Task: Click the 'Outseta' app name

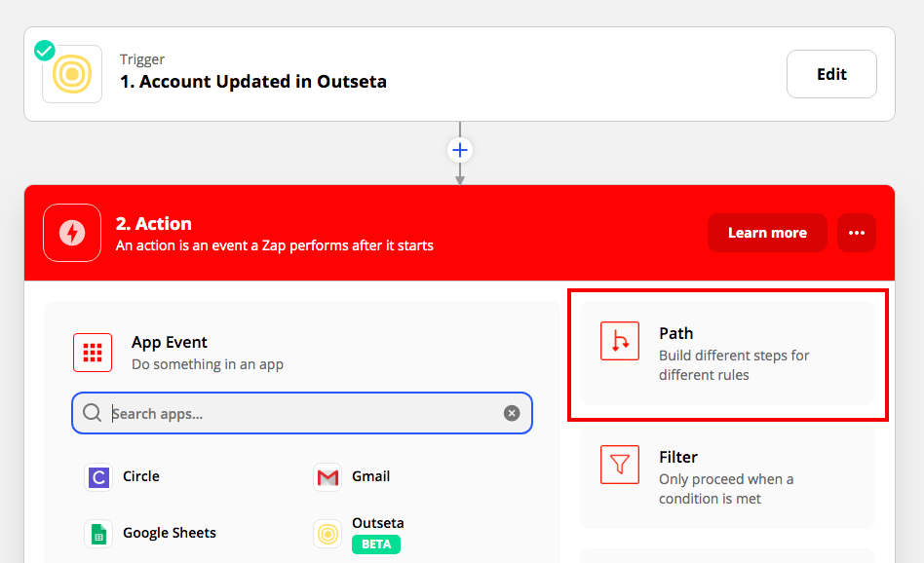Action: [x=378, y=523]
